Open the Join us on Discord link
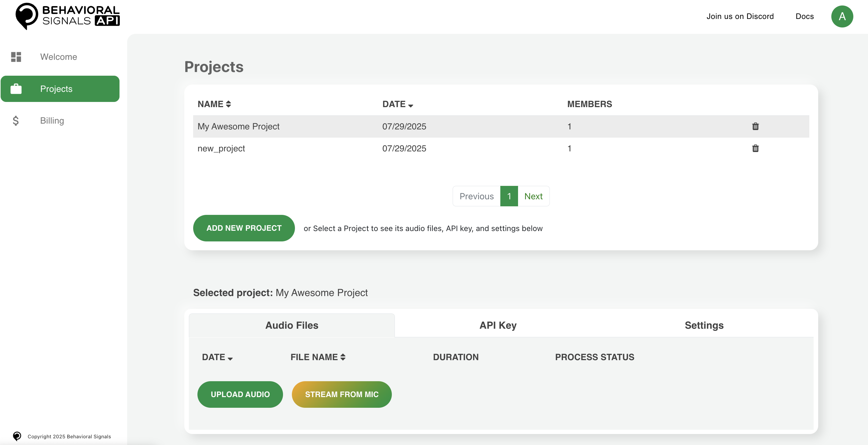The image size is (868, 445). click(x=740, y=16)
